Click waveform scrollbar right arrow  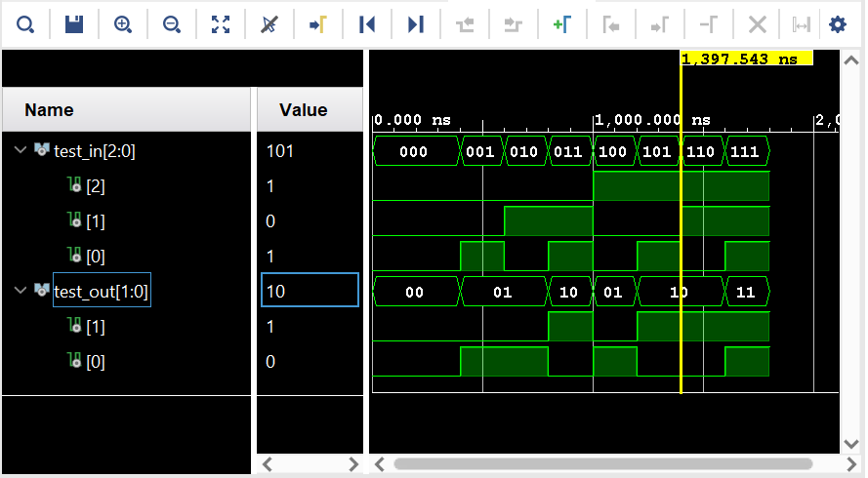tap(850, 463)
